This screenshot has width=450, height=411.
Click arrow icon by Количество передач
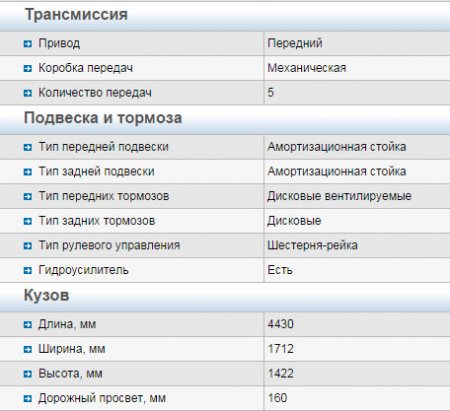click(28, 93)
